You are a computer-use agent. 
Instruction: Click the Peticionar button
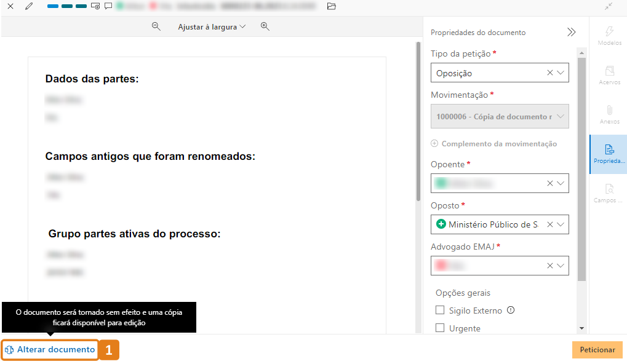(x=597, y=350)
